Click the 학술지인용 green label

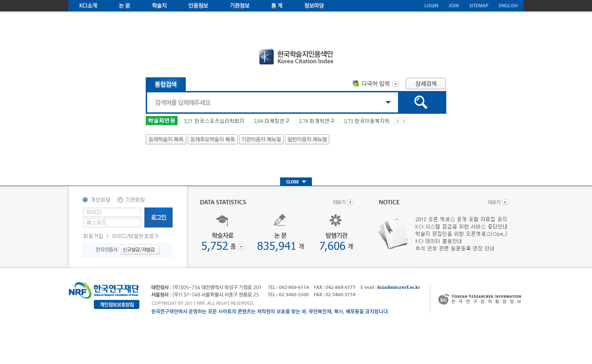click(x=161, y=121)
